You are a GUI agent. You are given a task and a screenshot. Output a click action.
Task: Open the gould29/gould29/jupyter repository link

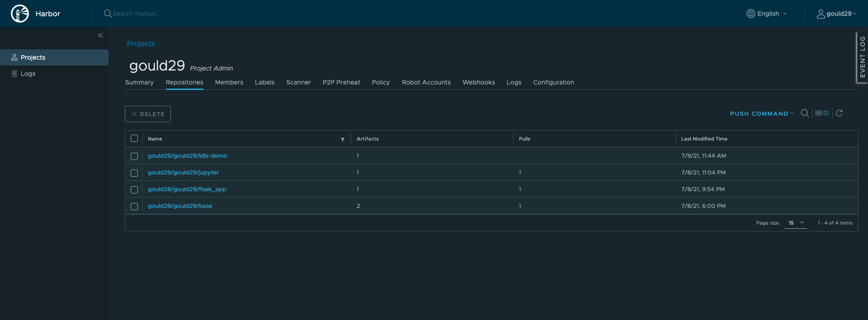tap(183, 173)
